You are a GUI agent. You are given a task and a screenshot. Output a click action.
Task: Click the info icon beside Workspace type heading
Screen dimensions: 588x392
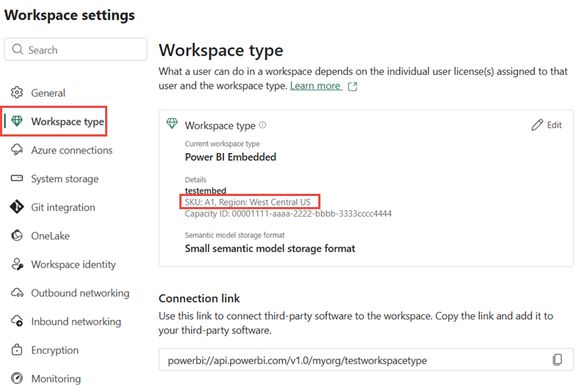click(262, 125)
